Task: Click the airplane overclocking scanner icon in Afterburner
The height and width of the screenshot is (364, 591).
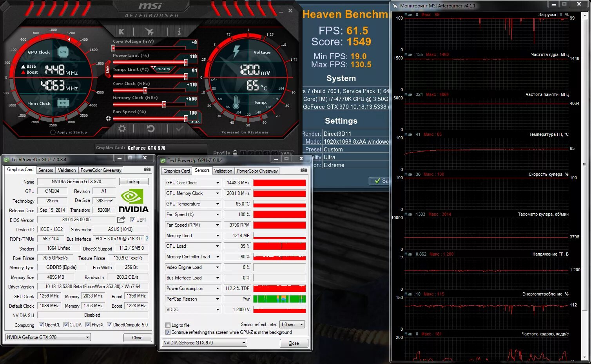Action: point(149,31)
